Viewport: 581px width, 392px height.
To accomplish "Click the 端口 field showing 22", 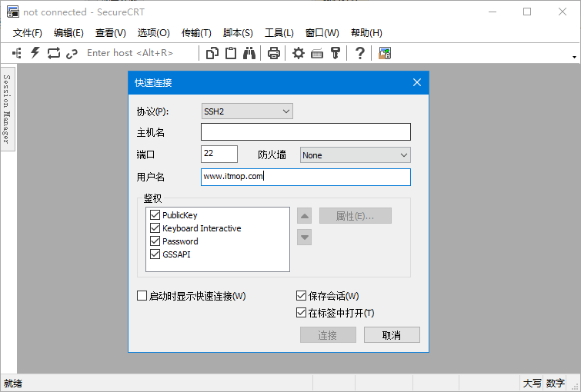I will [x=219, y=154].
